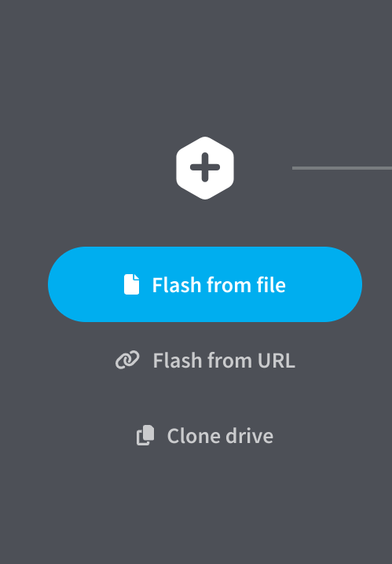Click the chain link icon beside Flash from URL
Screen dimensions: 392x564
coord(127,360)
